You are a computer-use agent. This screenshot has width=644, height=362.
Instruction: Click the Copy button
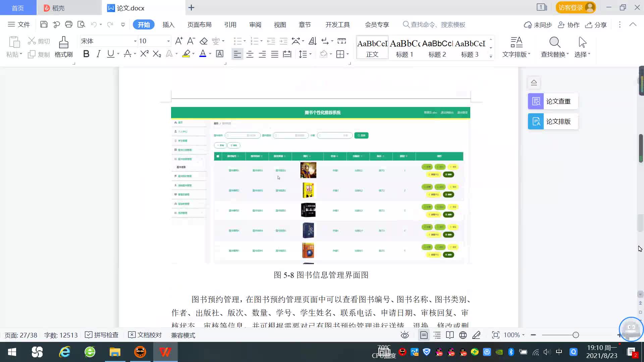39,54
